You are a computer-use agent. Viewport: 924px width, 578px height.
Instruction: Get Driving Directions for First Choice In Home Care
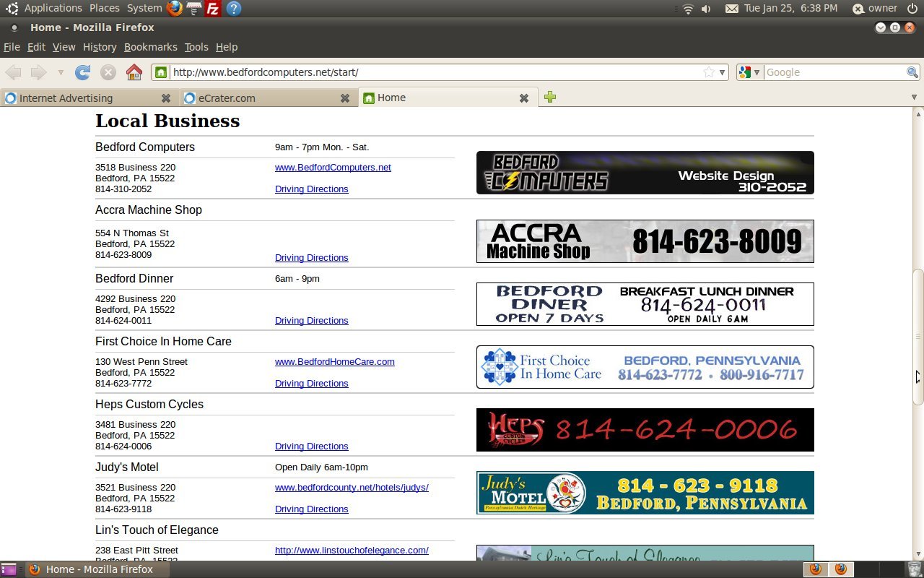tap(312, 384)
